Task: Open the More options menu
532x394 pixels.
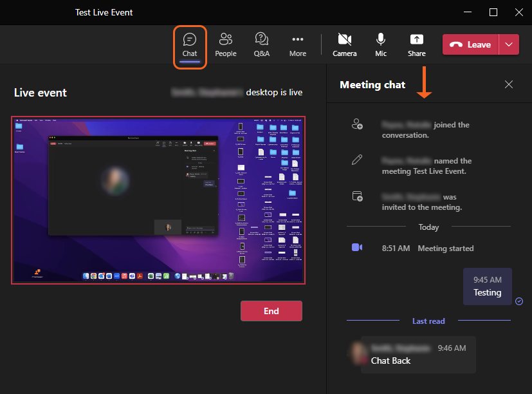Action: pyautogui.click(x=297, y=45)
